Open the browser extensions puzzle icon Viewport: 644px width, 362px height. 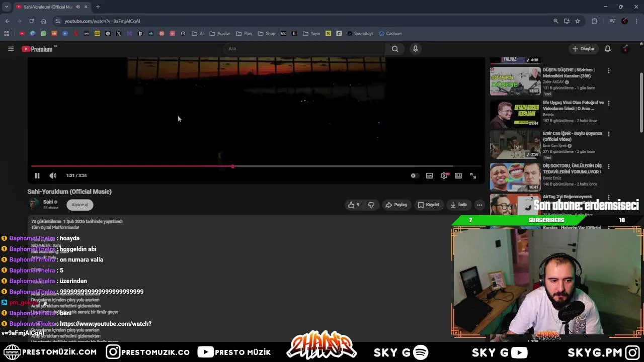595,21
